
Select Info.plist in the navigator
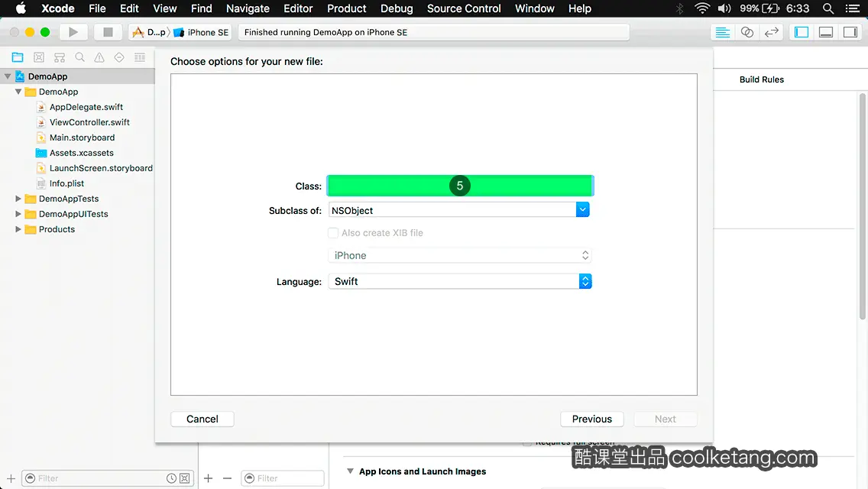[x=66, y=183]
